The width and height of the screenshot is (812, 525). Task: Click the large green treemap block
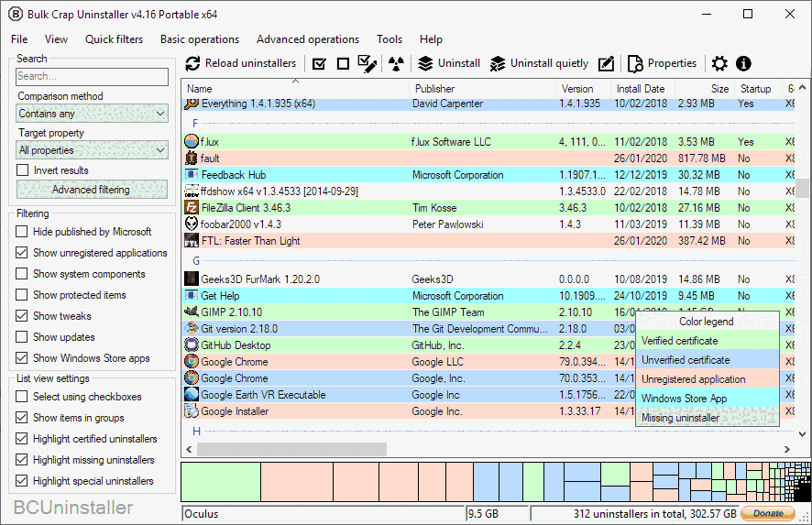pos(221,482)
